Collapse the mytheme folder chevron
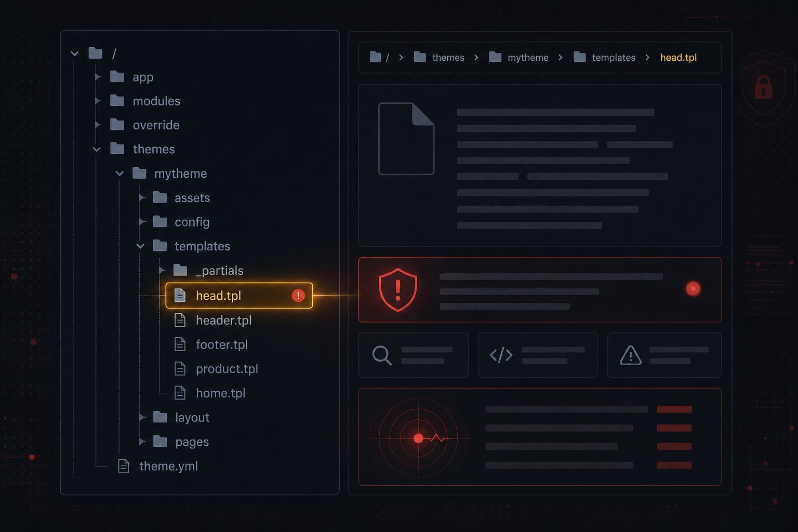This screenshot has width=798, height=532. (x=119, y=174)
